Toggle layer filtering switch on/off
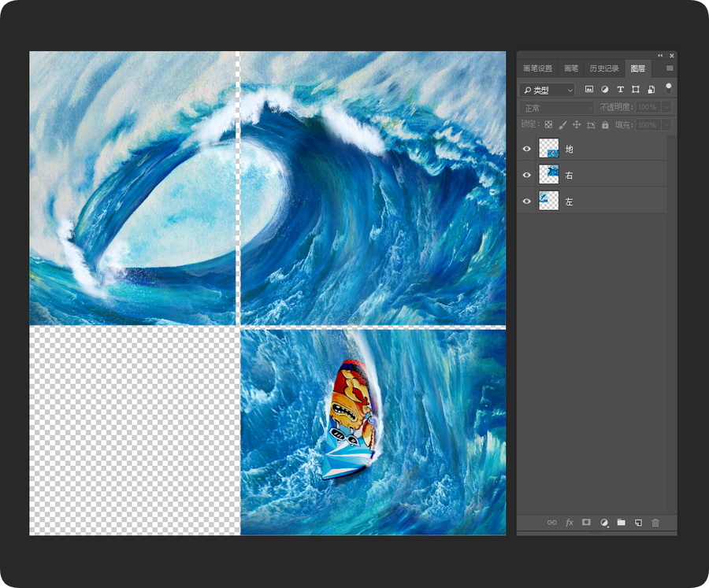Viewport: 709px width, 588px height. click(x=668, y=89)
